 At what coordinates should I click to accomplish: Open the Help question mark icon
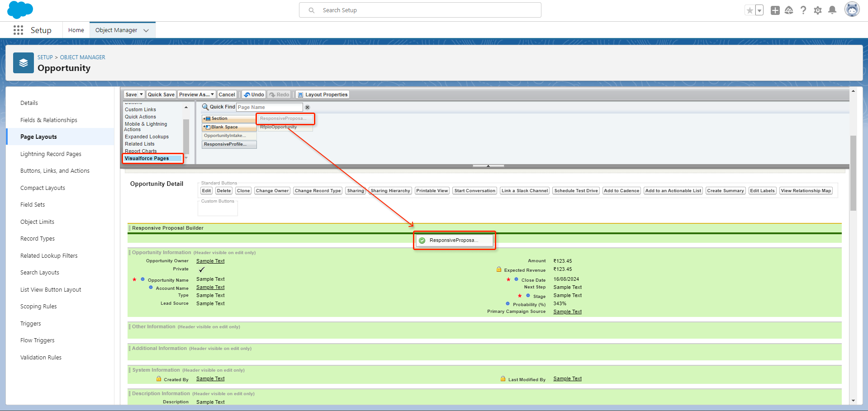click(803, 10)
